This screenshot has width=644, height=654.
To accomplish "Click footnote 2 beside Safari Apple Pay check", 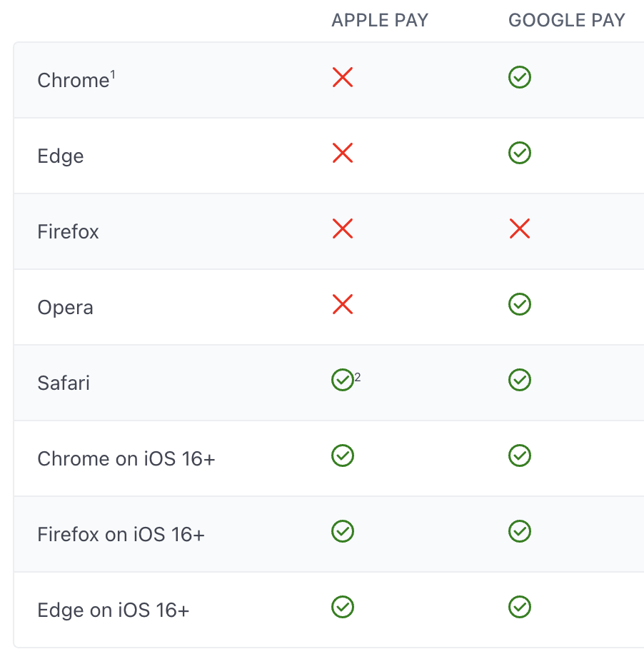I will 358,378.
